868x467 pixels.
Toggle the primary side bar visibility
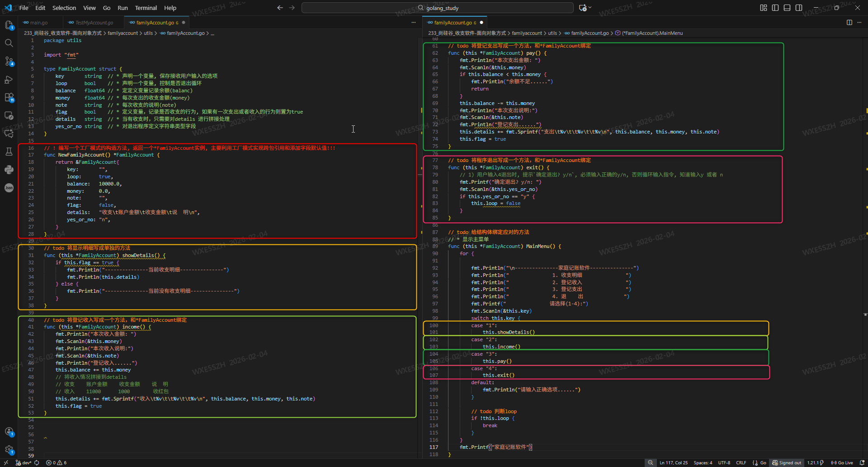pyautogui.click(x=775, y=8)
